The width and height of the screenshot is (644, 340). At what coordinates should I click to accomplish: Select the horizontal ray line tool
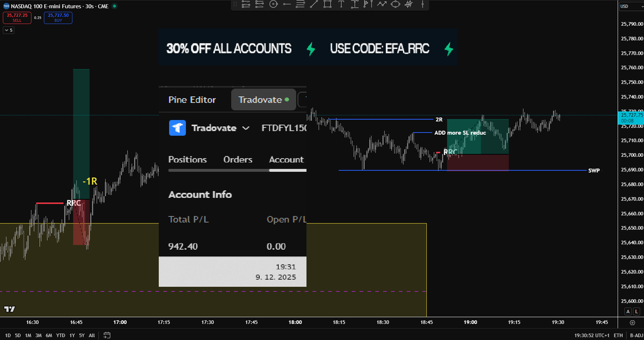click(x=287, y=4)
